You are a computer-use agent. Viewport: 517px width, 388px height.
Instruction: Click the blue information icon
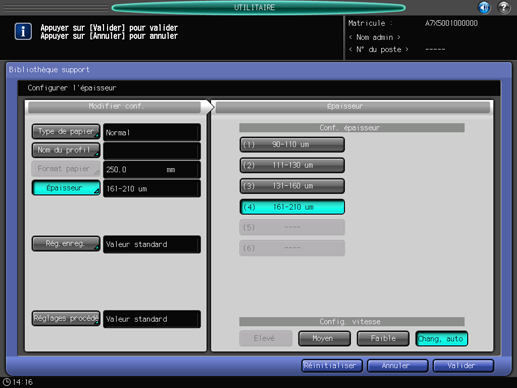[x=23, y=32]
